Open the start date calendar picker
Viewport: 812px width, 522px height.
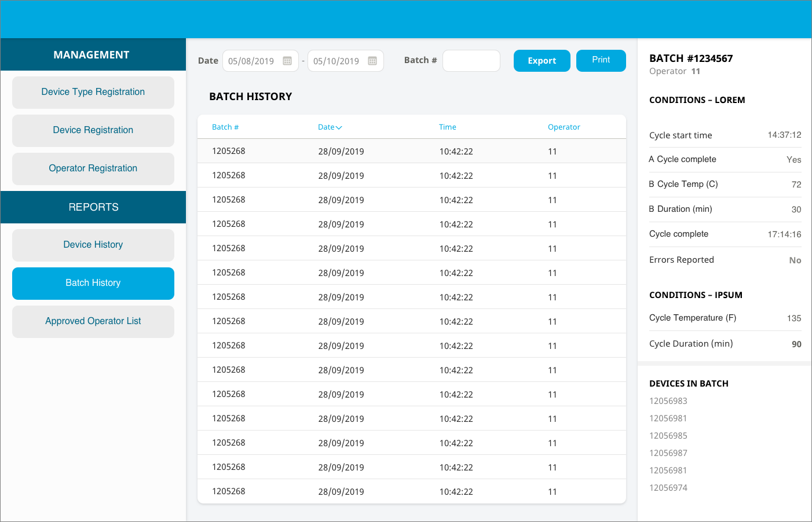(288, 60)
